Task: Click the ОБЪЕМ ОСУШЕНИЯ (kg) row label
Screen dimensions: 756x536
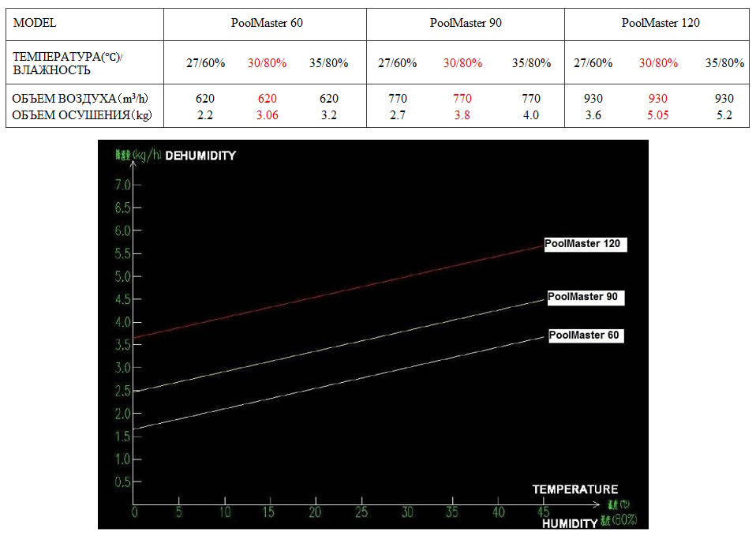Action: (82, 114)
